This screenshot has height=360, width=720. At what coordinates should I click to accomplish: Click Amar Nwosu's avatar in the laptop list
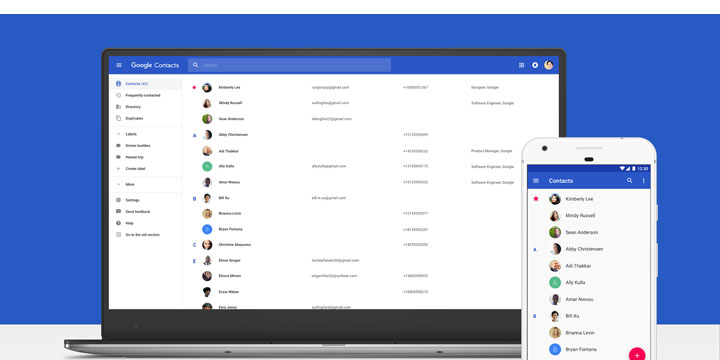pyautogui.click(x=207, y=182)
